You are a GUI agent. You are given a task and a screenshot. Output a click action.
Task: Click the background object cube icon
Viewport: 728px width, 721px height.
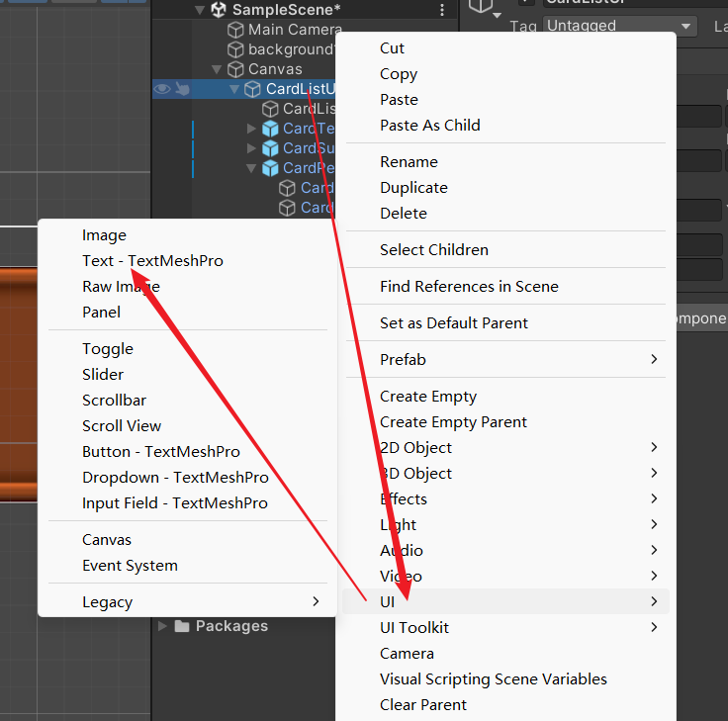click(x=235, y=49)
